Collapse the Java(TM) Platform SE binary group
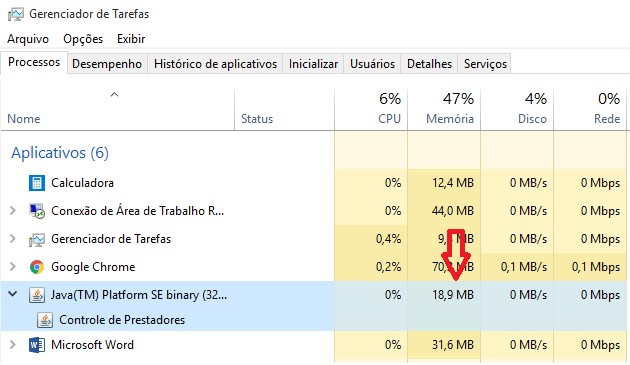The width and height of the screenshot is (630, 365). coord(12,294)
